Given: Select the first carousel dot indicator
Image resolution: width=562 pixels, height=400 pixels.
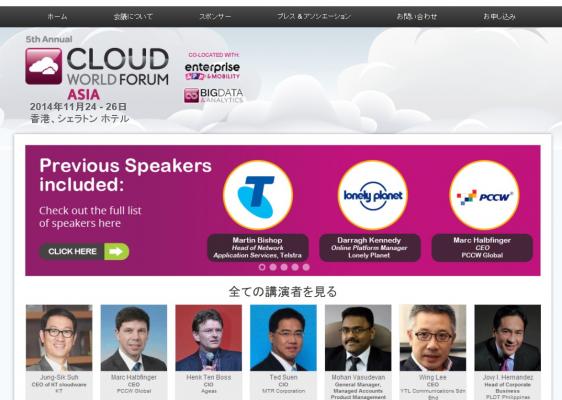Looking at the screenshot, I should pos(262,267).
